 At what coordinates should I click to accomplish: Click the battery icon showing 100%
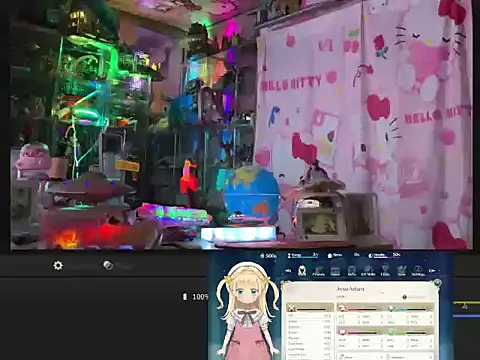[185, 297]
